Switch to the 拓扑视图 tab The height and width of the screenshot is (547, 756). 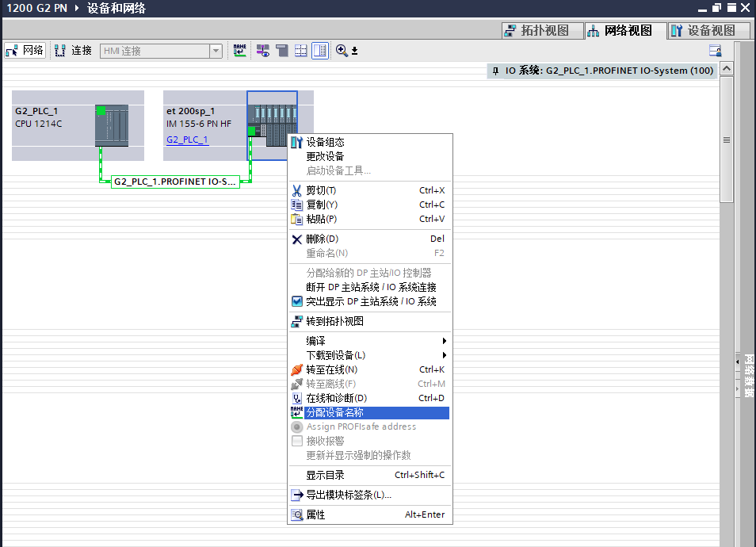536,31
